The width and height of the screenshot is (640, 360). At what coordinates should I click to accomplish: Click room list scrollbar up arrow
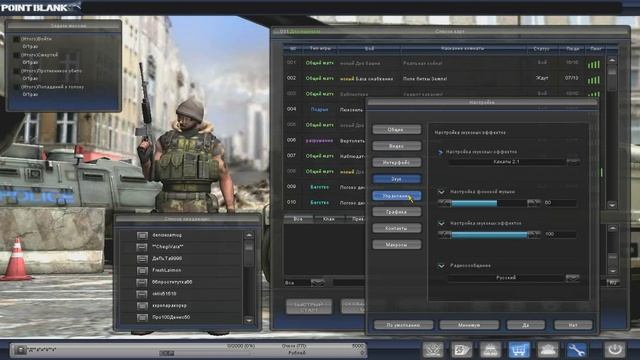point(611,60)
